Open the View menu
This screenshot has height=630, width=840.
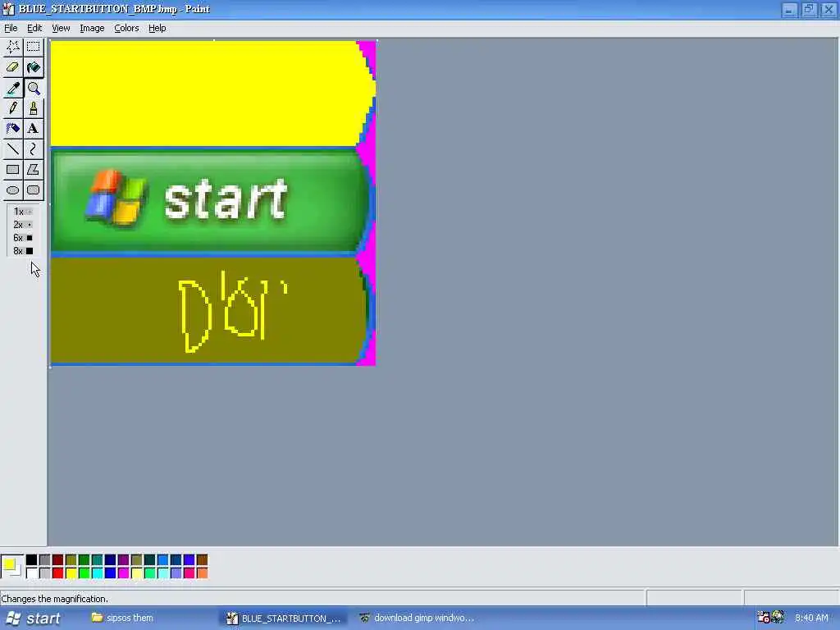[61, 28]
